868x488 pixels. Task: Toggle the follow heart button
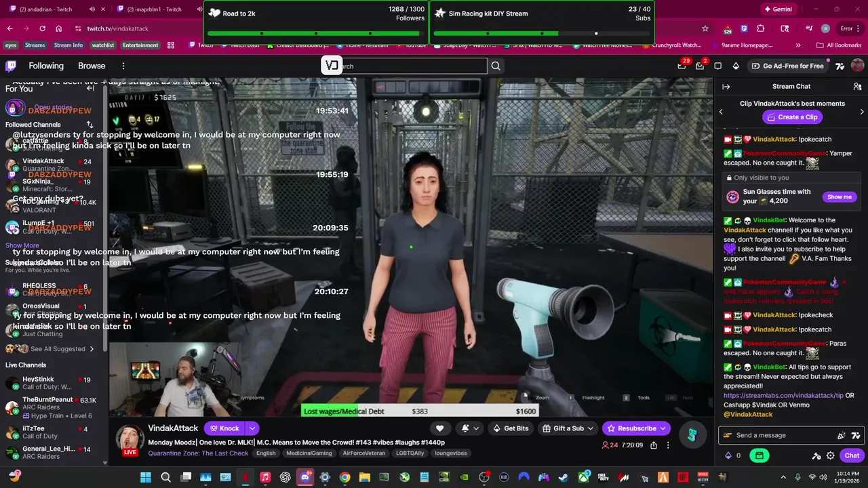tap(439, 428)
